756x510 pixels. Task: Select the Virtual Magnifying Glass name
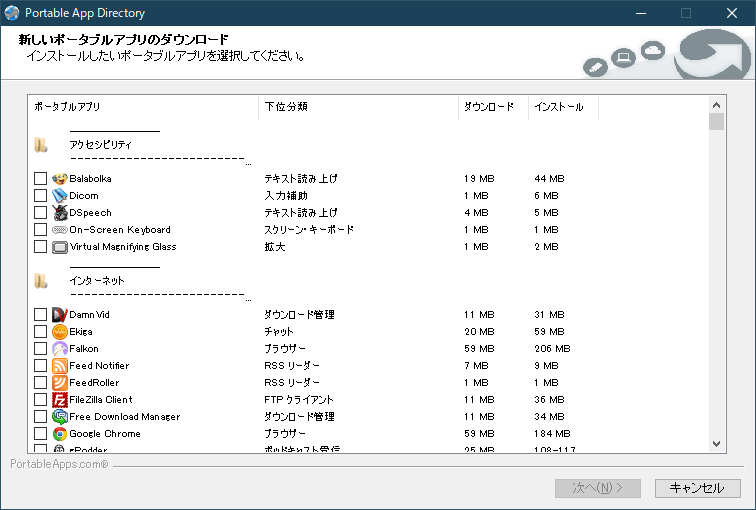click(123, 247)
